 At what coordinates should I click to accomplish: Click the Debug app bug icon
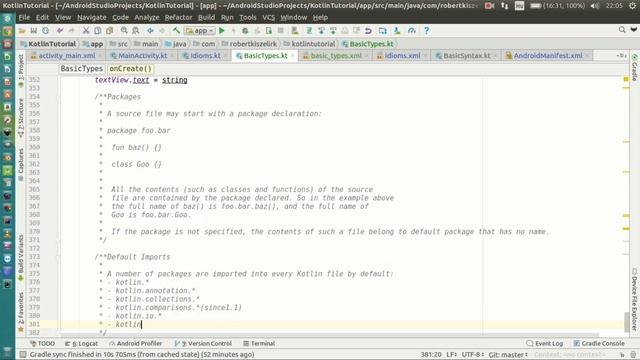(245, 31)
